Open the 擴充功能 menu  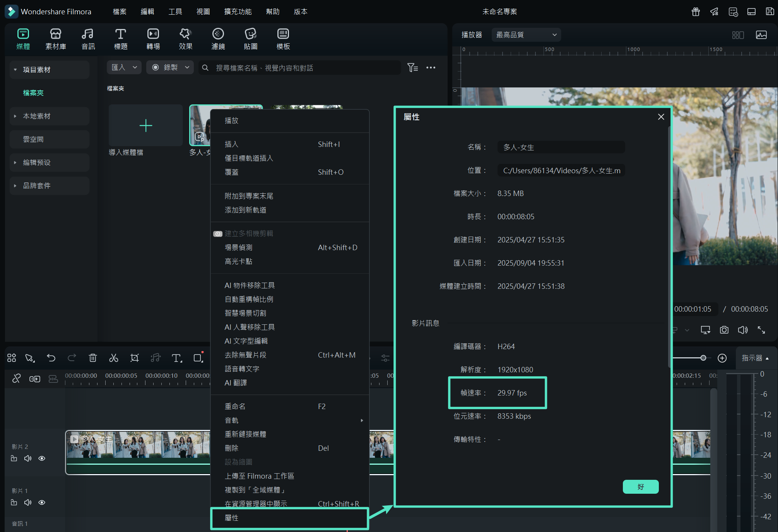pos(238,11)
